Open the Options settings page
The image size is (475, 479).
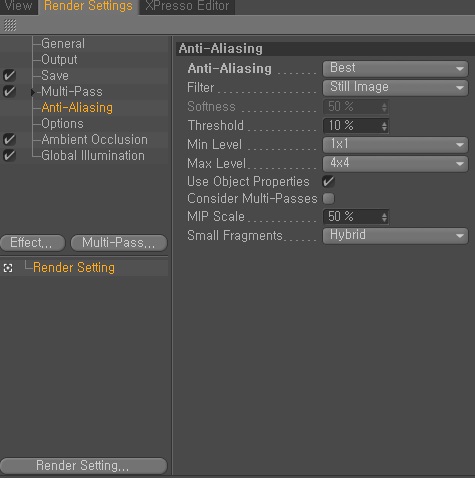point(62,124)
